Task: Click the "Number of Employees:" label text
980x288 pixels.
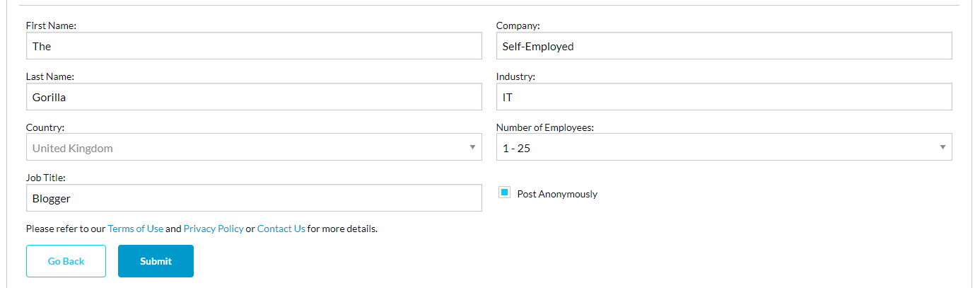Action: coord(545,127)
